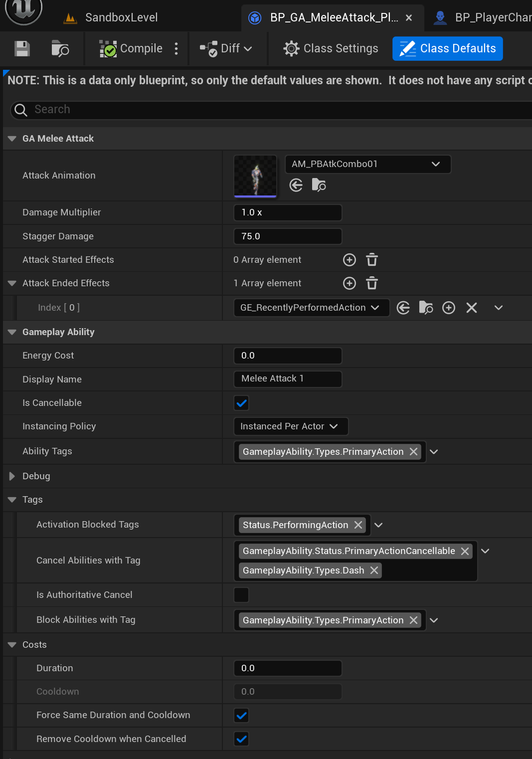Viewport: 532px width, 759px height.
Task: Open Index 0 element options chevron
Action: click(499, 308)
